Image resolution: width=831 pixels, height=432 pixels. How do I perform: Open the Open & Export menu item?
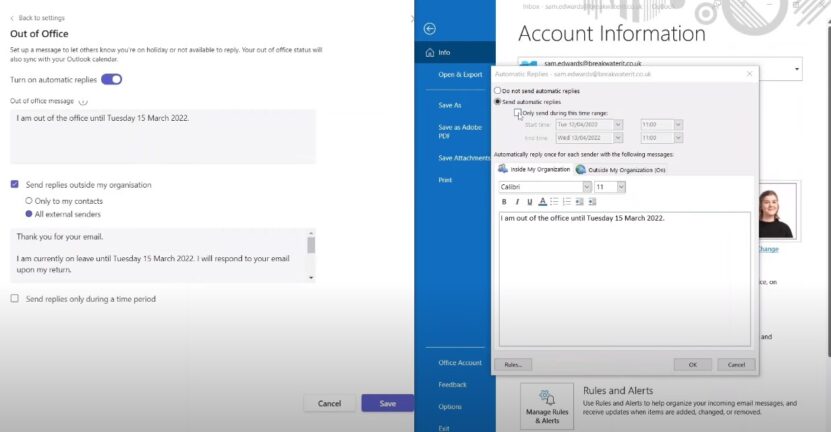(460, 75)
